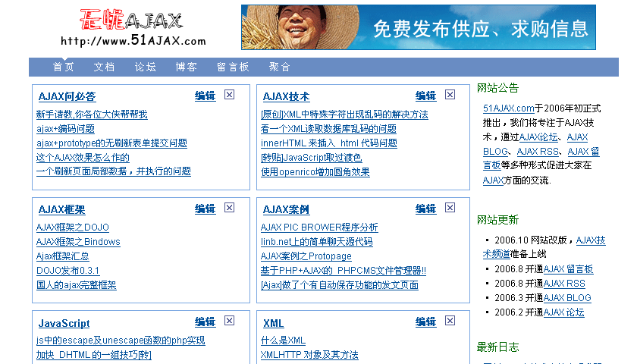The width and height of the screenshot is (637, 364).
Task: Open AJAX RSS link in 网站更新 list
Action: pyautogui.click(x=564, y=284)
